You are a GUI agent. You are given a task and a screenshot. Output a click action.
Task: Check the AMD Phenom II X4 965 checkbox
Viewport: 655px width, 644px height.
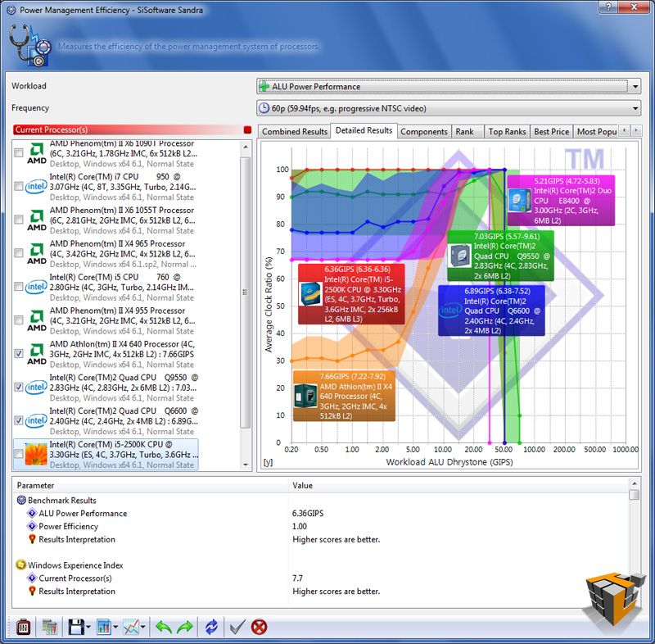coord(19,253)
